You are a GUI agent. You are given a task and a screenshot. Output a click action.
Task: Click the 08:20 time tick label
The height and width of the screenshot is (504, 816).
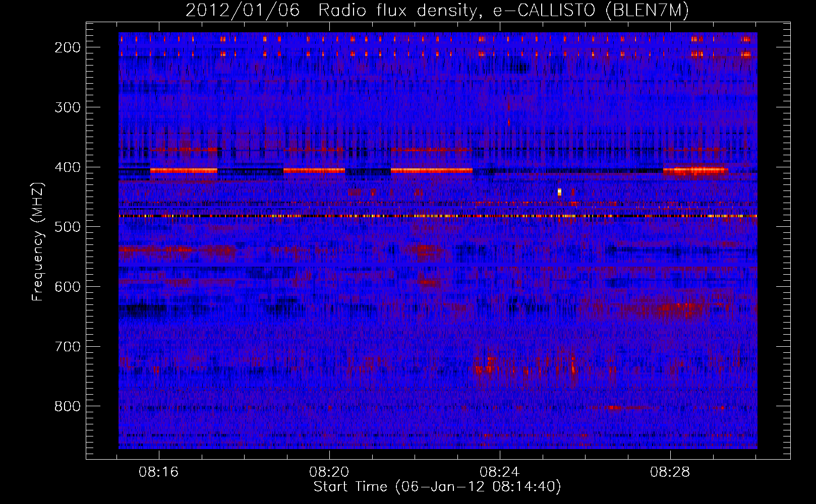(x=329, y=472)
